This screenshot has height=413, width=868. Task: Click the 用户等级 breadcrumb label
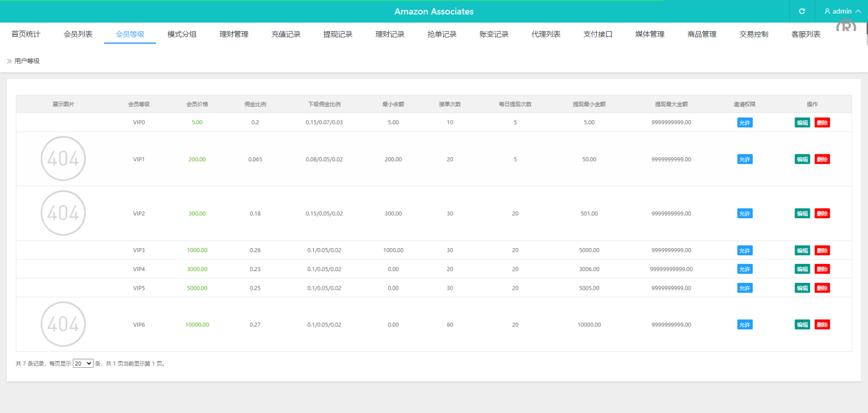pyautogui.click(x=27, y=61)
